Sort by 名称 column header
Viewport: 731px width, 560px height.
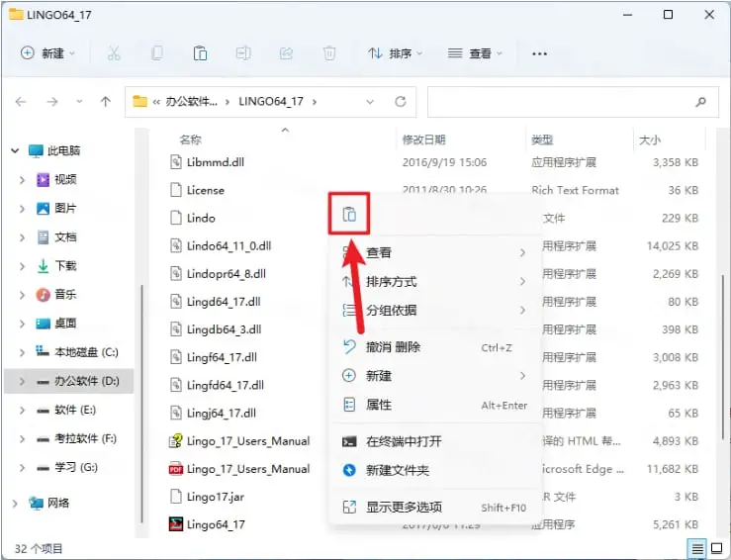(191, 140)
